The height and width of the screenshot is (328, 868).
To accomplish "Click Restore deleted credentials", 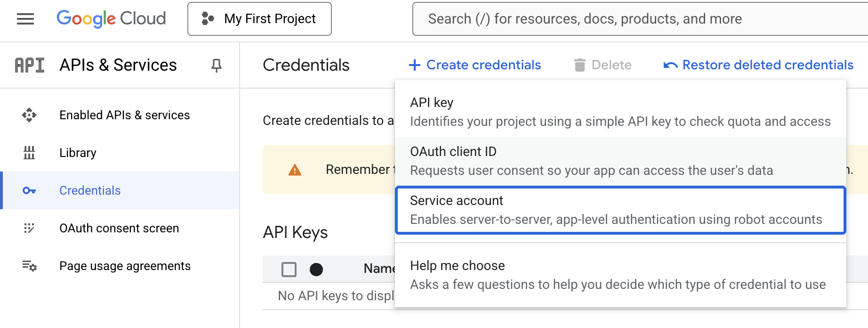I will click(x=758, y=65).
